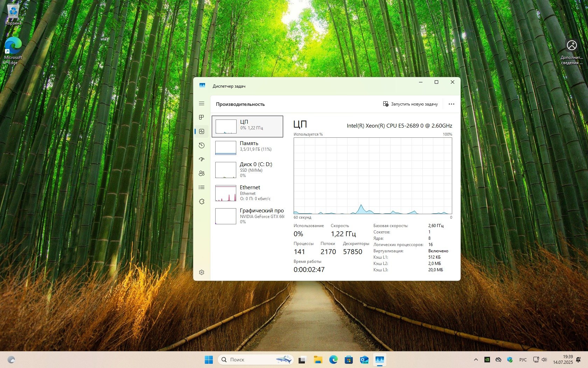This screenshot has height=368, width=588.
Task: Open Task Manager settings gear
Action: click(x=202, y=272)
